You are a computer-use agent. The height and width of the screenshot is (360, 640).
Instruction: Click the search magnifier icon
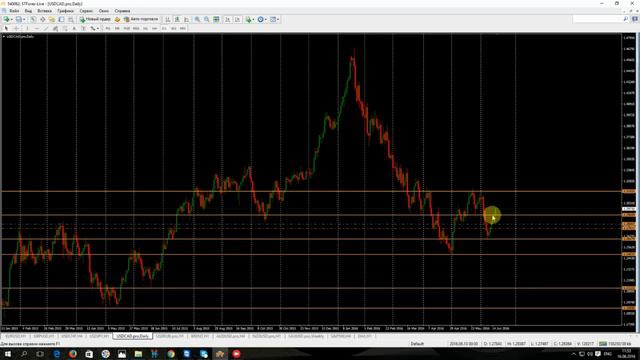pos(625,19)
